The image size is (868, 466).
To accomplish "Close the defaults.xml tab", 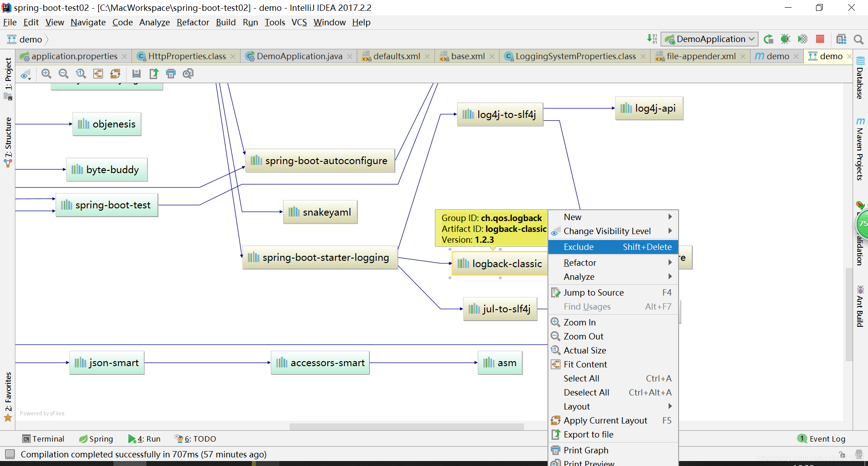I will coord(427,56).
